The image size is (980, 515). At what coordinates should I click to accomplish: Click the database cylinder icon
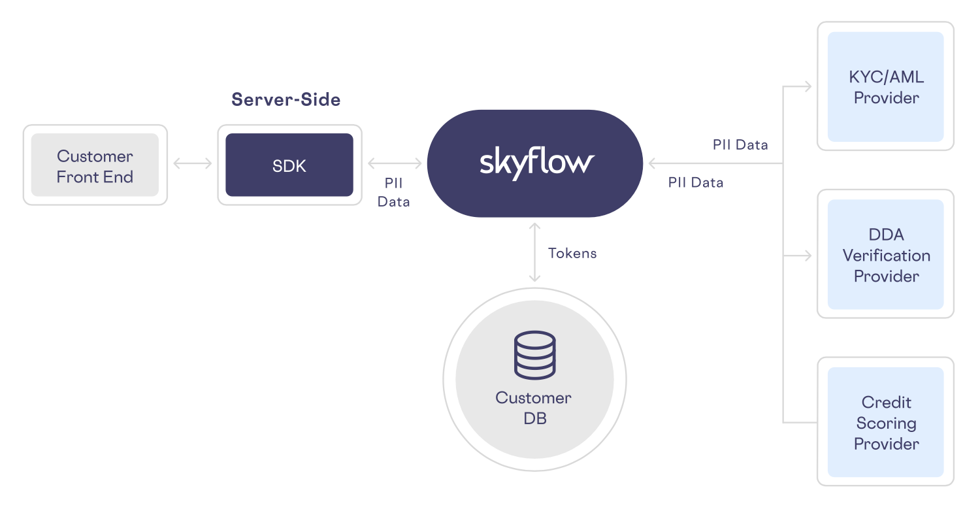tap(534, 355)
